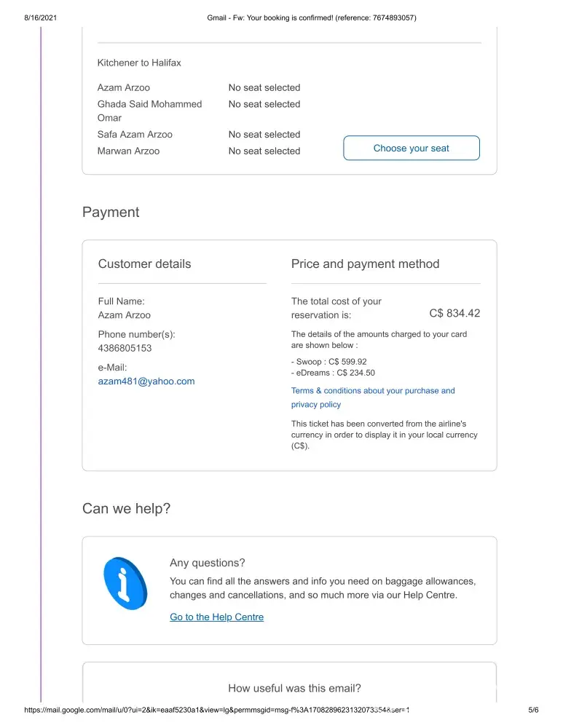Select the eDreams : C$ 234.50 charge line
The width and height of the screenshot is (563, 728).
(333, 373)
